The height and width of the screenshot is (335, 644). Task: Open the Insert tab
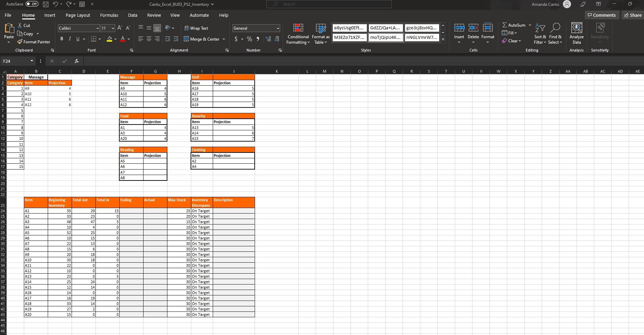point(50,15)
